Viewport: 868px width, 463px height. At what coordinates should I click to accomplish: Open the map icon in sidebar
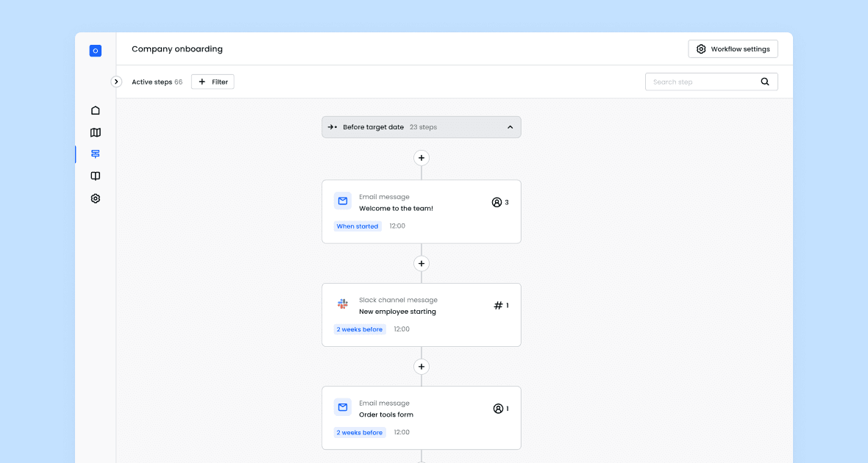95,132
